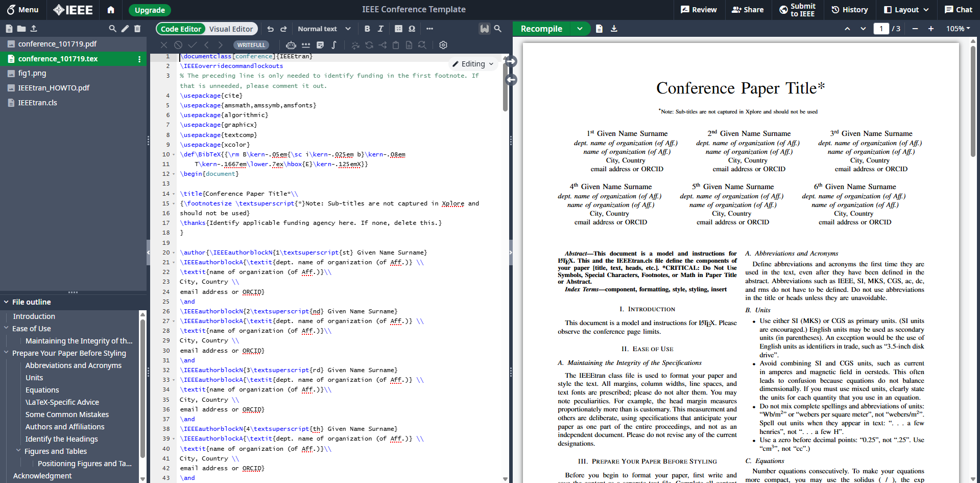Open the Home page icon

coord(111,10)
